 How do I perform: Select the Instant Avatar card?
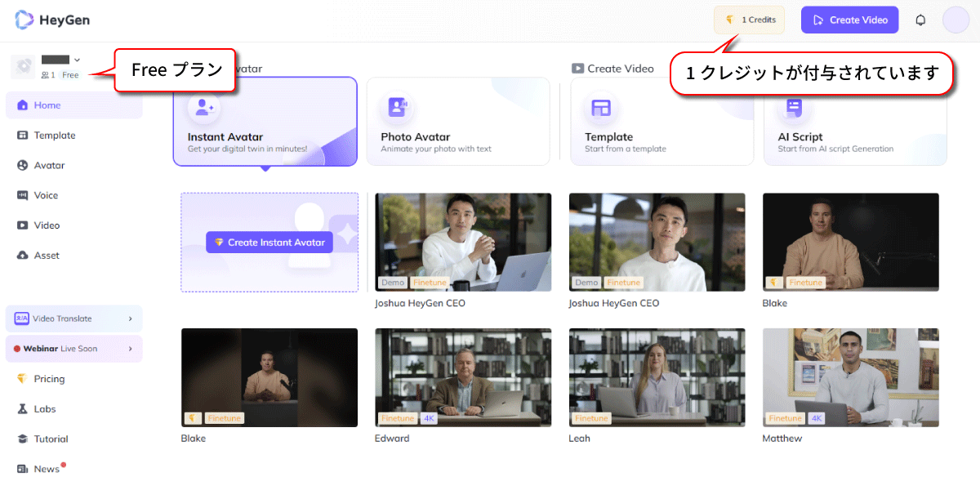tap(265, 122)
